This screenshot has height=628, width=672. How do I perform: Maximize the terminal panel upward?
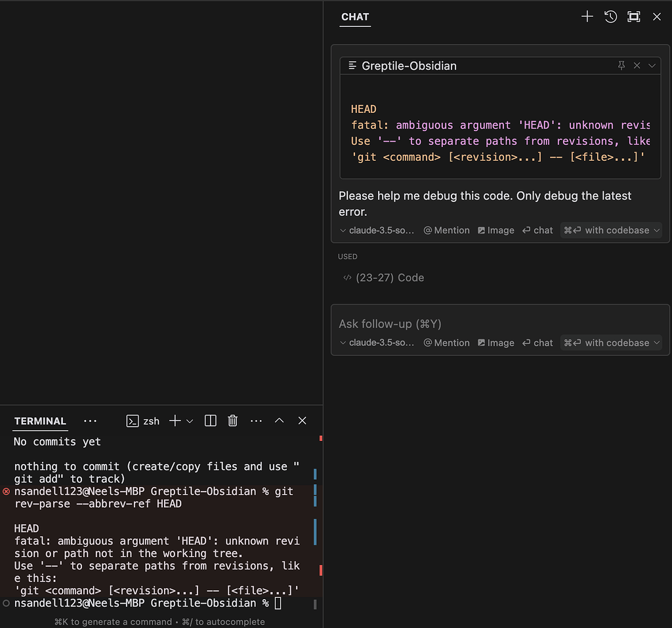(279, 421)
